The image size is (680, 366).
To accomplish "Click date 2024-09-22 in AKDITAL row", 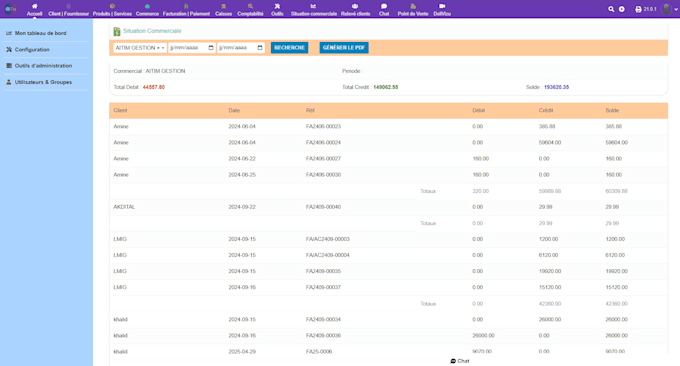I will click(x=242, y=207).
